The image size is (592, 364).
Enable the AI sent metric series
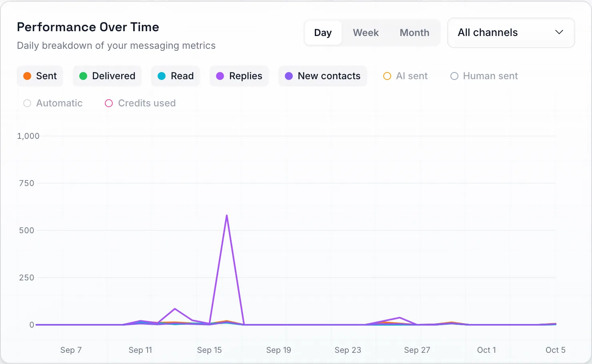pos(406,76)
